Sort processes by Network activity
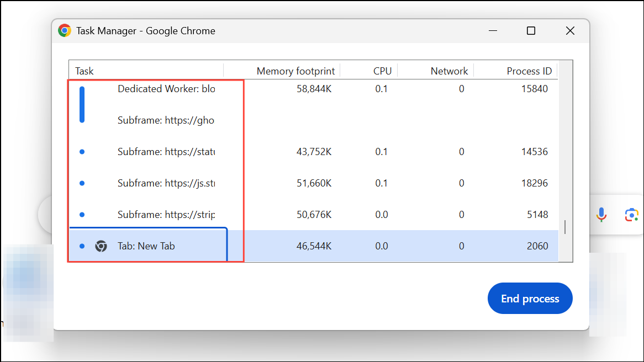This screenshot has width=644, height=362. coord(448,71)
